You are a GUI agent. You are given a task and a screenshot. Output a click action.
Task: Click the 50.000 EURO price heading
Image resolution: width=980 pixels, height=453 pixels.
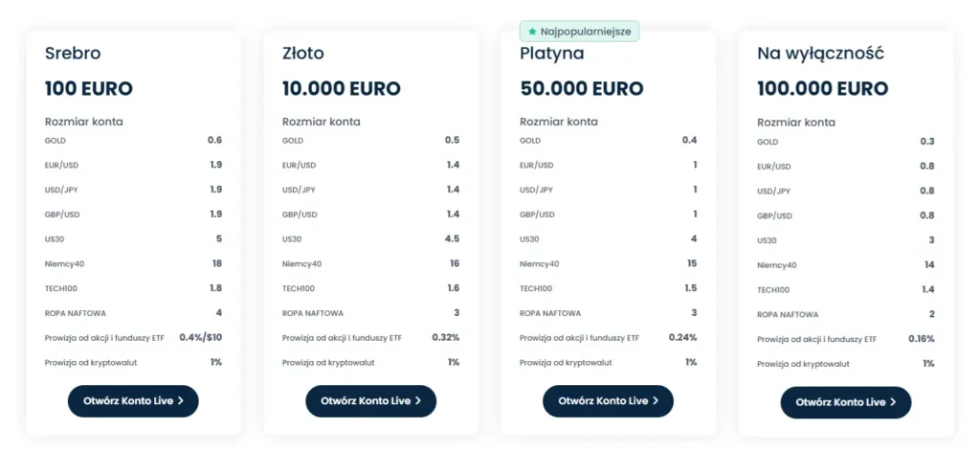pyautogui.click(x=582, y=89)
